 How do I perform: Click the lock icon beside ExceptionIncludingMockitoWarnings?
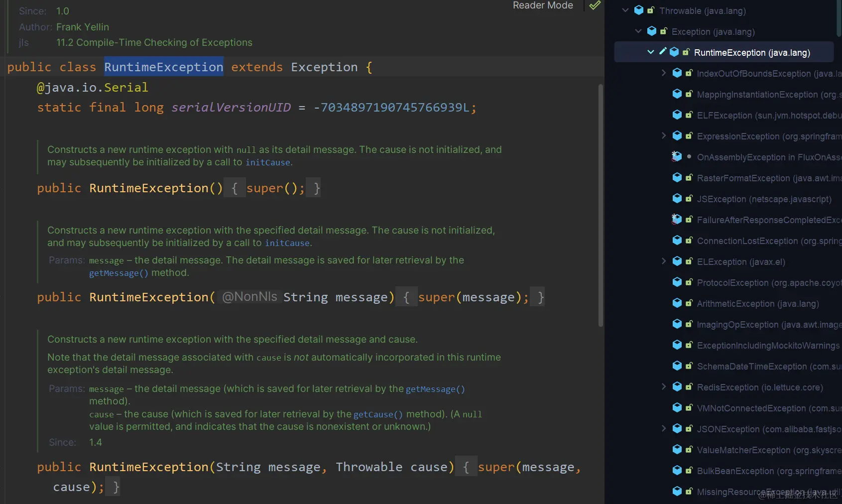click(x=689, y=345)
